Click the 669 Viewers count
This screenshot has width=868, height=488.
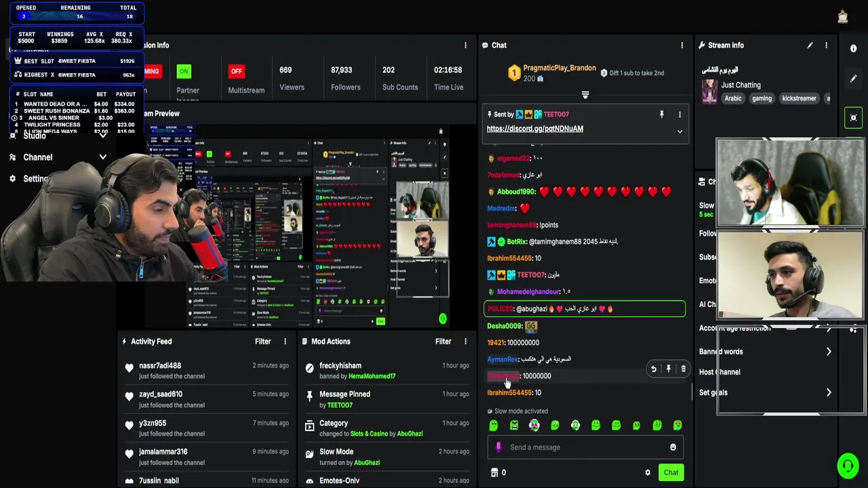tap(285, 70)
